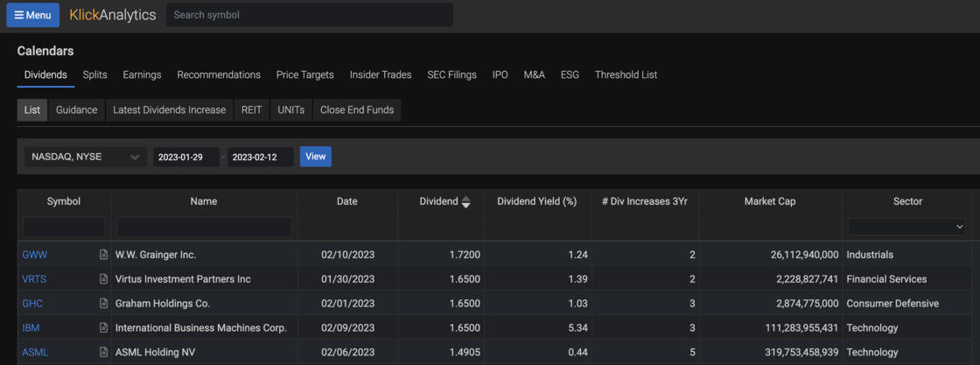
Task: Click the dividend yield value 5.34
Action: click(x=577, y=328)
